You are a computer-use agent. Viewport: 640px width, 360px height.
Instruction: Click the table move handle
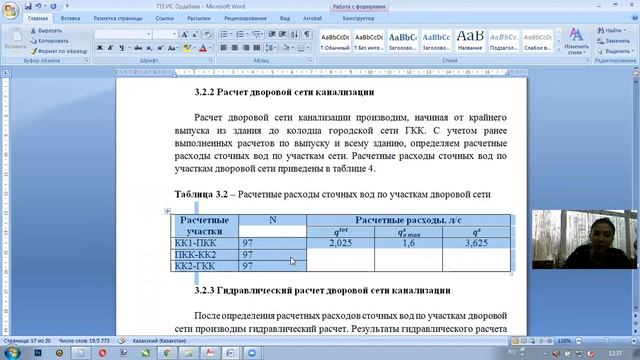coord(167,211)
